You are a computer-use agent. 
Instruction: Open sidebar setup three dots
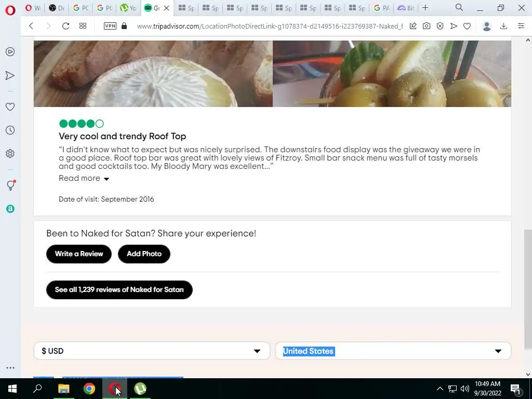pos(10,368)
